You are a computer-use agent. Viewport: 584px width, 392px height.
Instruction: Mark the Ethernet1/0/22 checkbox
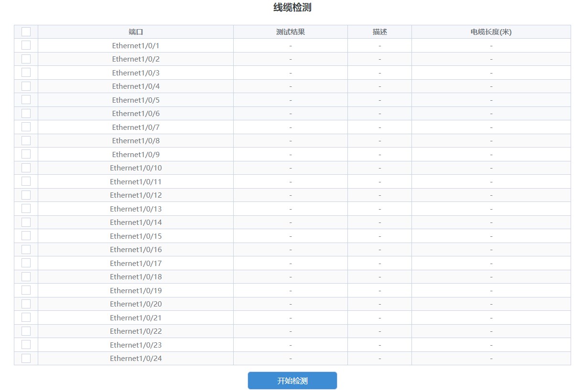pyautogui.click(x=26, y=331)
